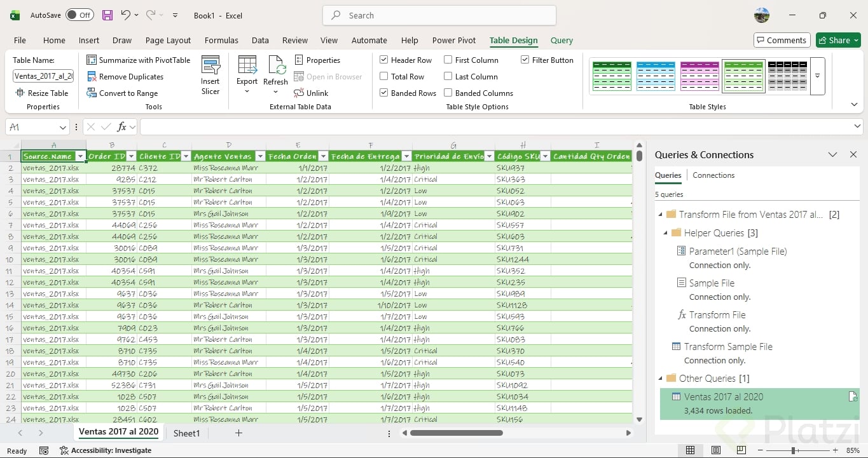The image size is (868, 458).
Task: Click the Refresh table data icon
Action: click(276, 65)
